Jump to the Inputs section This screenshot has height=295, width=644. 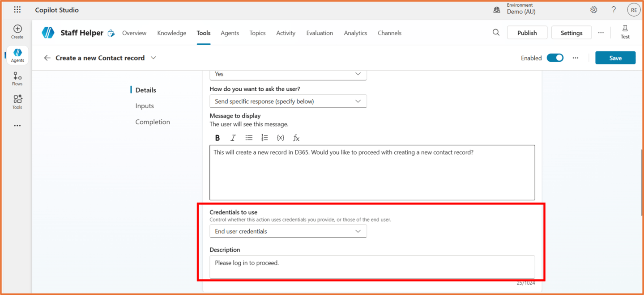[145, 106]
